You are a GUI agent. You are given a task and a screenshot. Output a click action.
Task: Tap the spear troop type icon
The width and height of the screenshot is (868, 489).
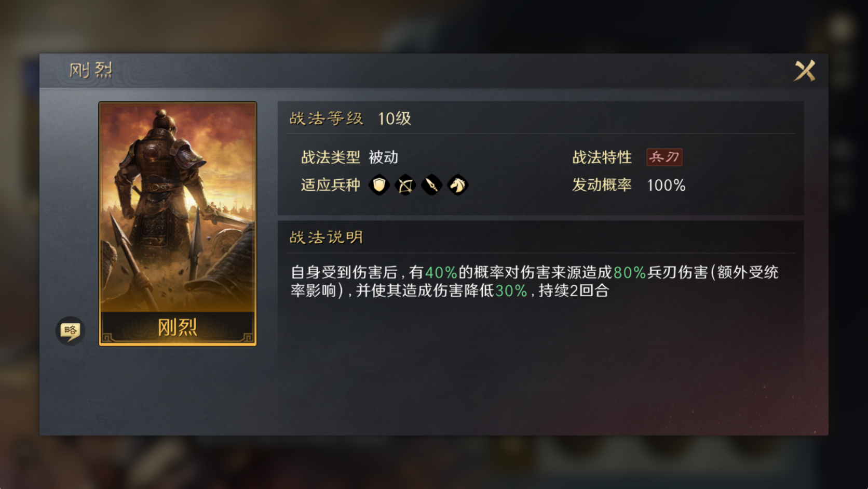(431, 185)
